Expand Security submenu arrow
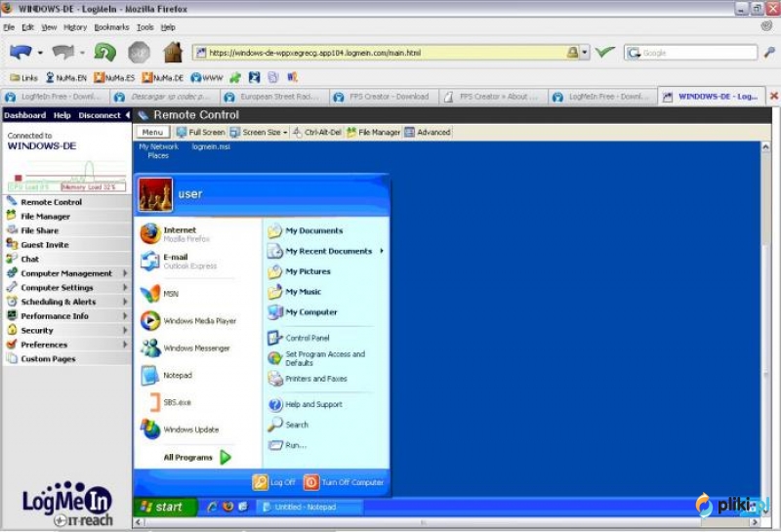 coord(125,330)
